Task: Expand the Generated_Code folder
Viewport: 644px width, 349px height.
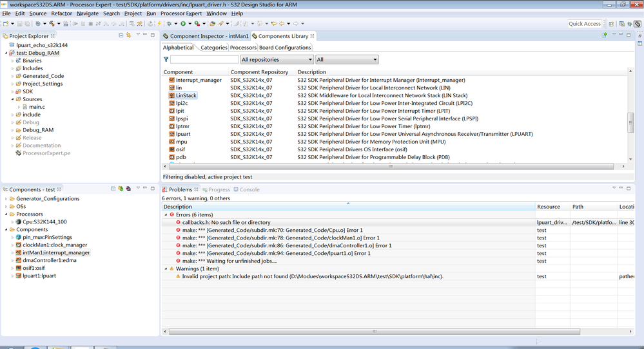Action: point(12,76)
